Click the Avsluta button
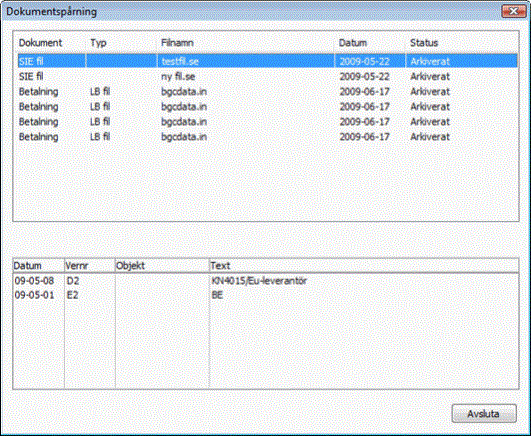 pyautogui.click(x=484, y=413)
